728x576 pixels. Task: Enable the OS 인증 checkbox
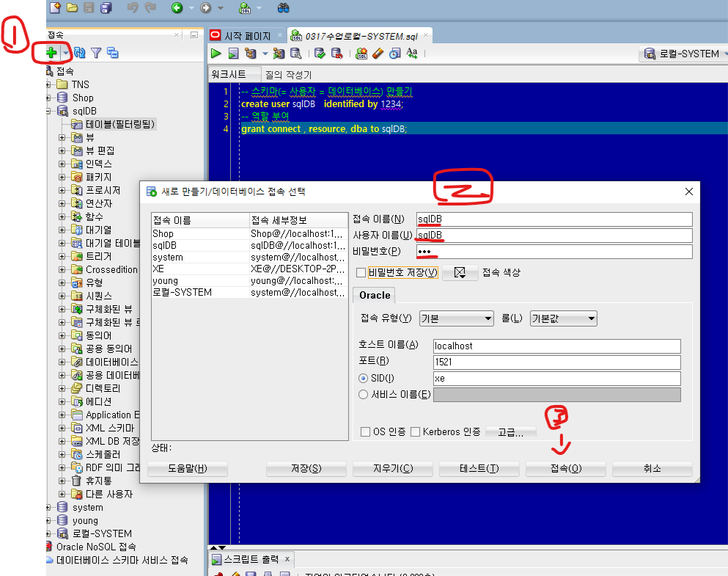pyautogui.click(x=365, y=432)
